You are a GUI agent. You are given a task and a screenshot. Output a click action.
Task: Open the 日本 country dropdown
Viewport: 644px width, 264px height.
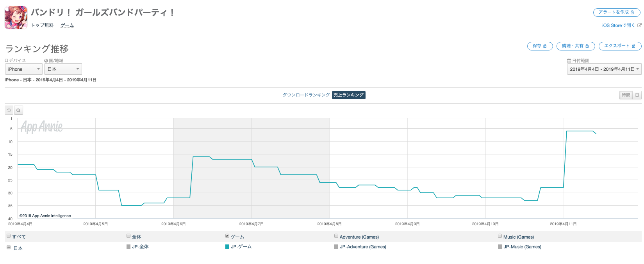[x=63, y=69]
